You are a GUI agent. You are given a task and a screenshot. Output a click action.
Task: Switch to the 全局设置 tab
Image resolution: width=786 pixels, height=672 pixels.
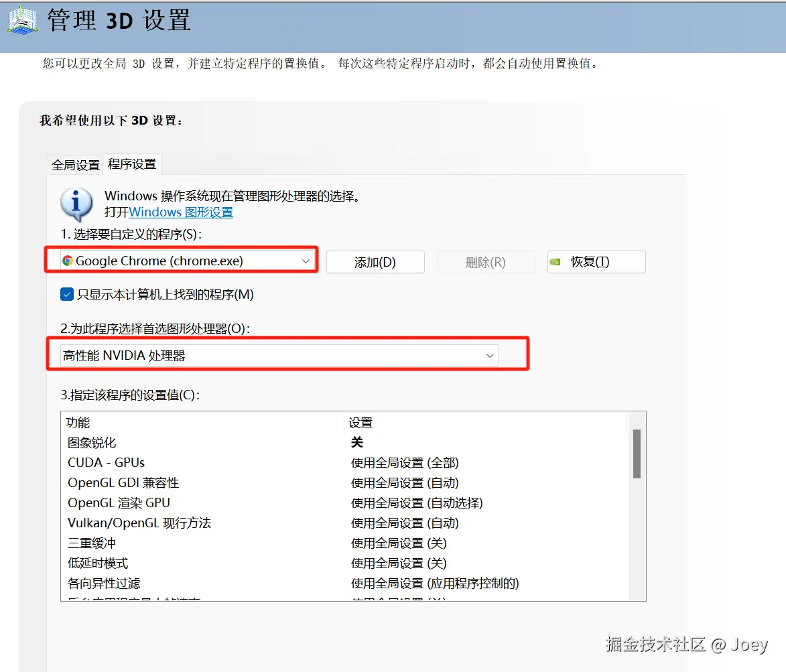point(76,165)
